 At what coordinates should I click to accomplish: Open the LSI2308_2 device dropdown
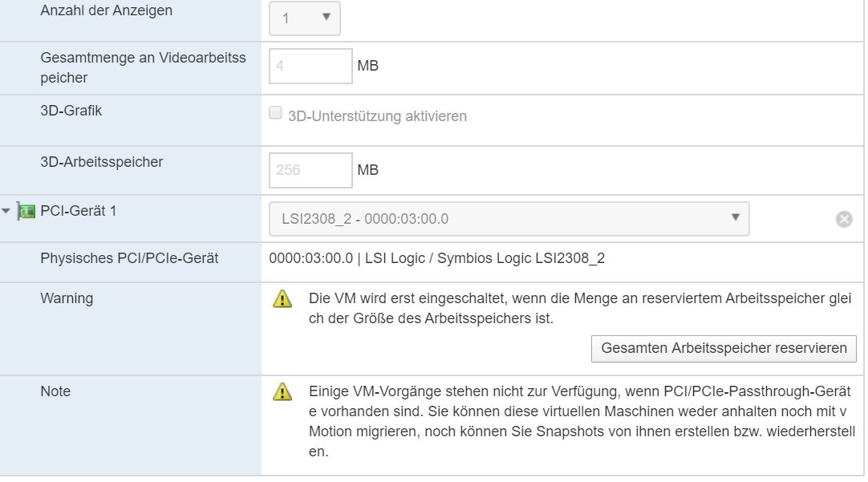(509, 219)
